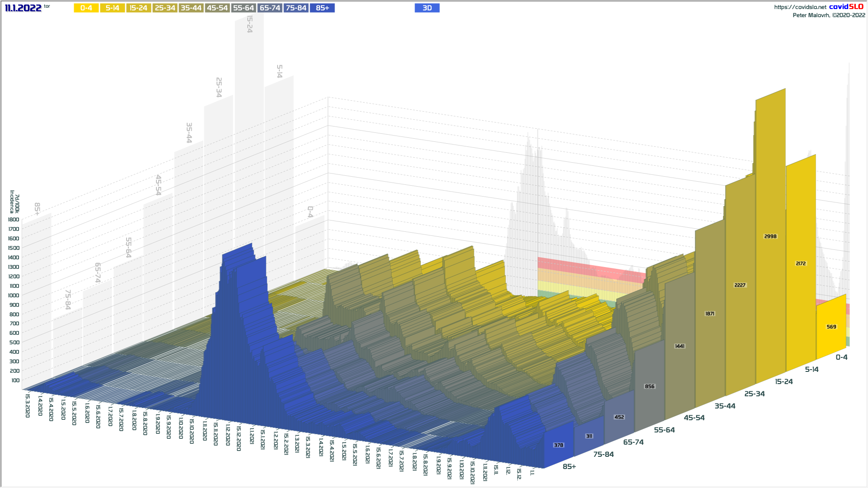
Task: Open the covidslo.net link
Action: tap(800, 7)
